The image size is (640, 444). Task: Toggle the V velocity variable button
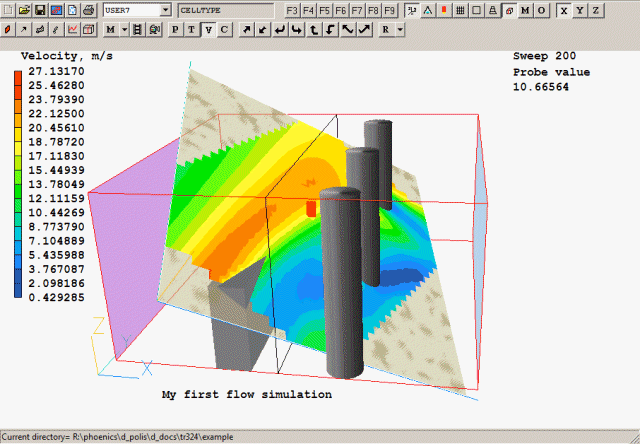[x=208, y=30]
